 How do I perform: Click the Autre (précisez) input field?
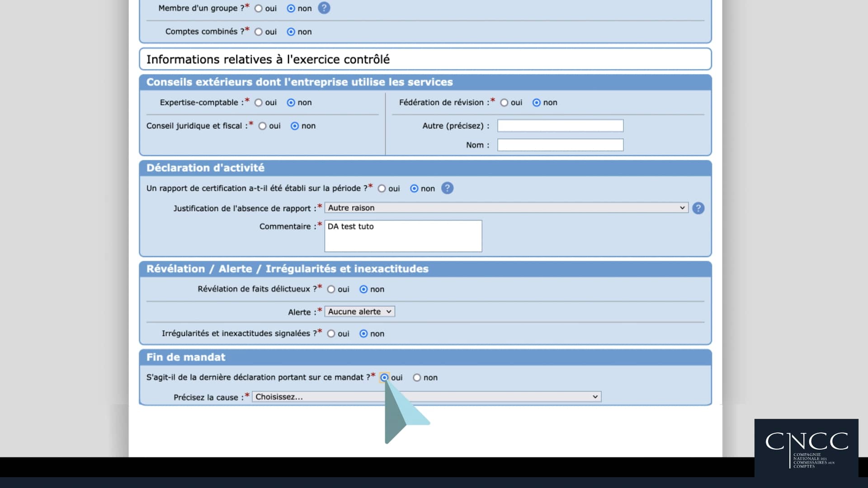pyautogui.click(x=560, y=126)
